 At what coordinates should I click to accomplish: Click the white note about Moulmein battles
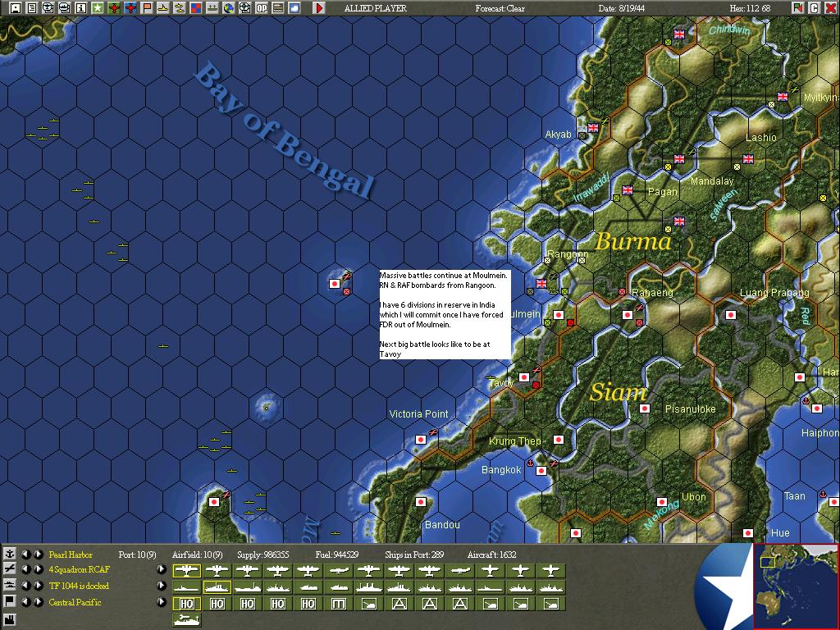(445, 314)
